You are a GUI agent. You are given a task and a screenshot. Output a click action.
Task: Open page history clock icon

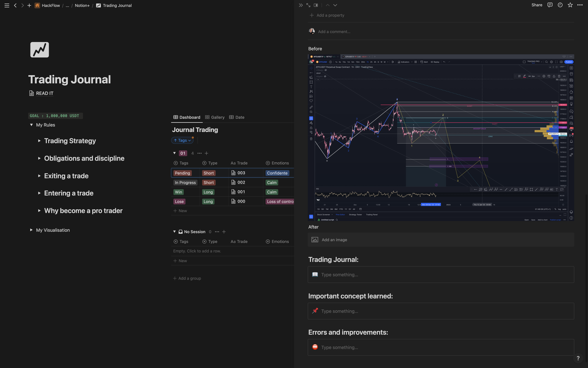click(x=560, y=5)
